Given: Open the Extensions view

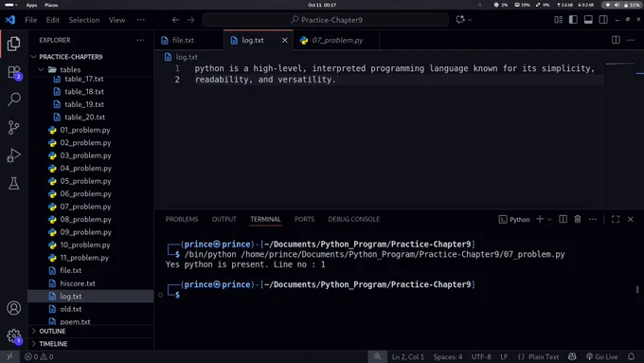Looking at the screenshot, I should coord(13,72).
